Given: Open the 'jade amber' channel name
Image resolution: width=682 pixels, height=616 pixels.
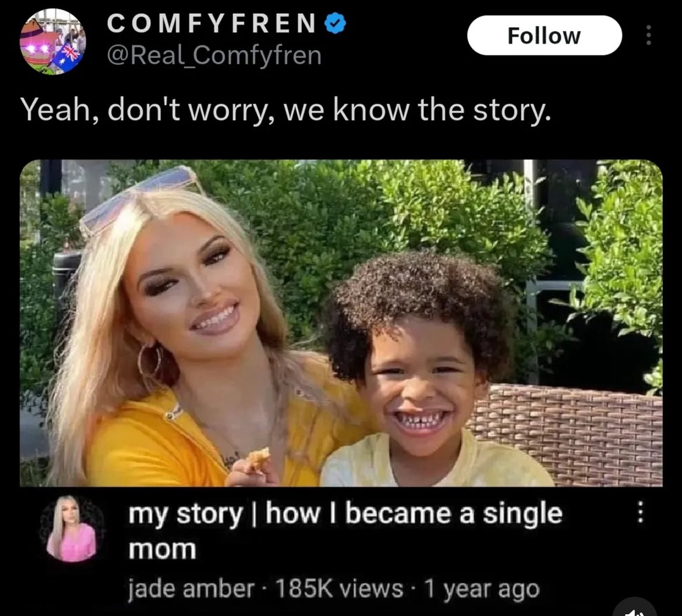Looking at the screenshot, I should pyautogui.click(x=191, y=589).
